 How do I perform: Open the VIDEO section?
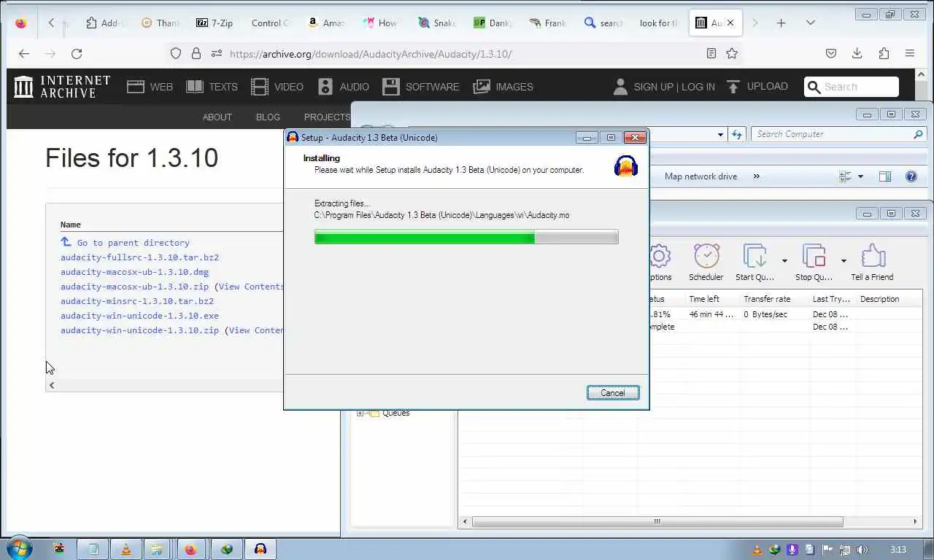(x=277, y=87)
